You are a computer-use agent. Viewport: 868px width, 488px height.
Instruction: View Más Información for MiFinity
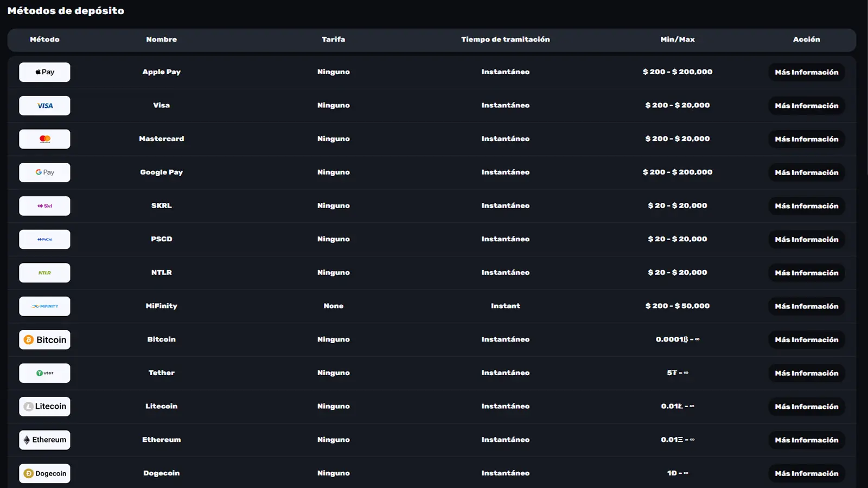tap(807, 306)
